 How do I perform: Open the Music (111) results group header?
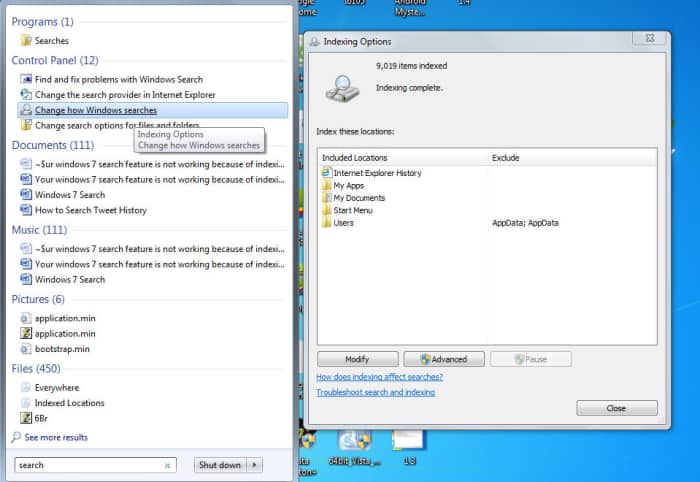(x=39, y=230)
